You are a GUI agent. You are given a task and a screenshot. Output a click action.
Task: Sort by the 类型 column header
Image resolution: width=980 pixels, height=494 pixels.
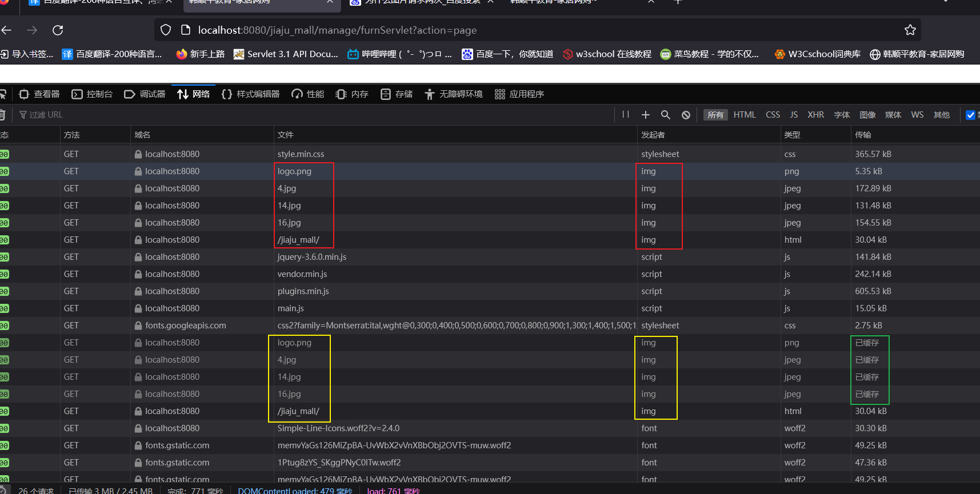(x=815, y=135)
